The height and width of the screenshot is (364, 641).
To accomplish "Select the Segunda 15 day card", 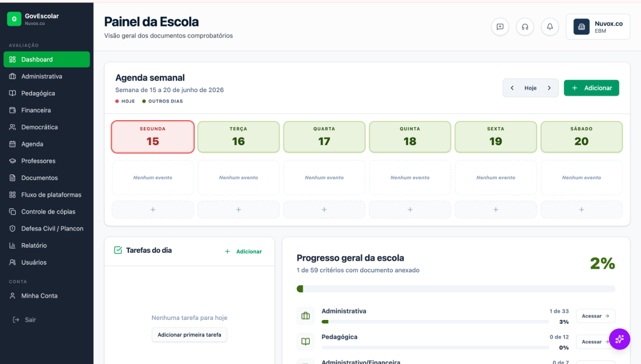I will [x=153, y=137].
